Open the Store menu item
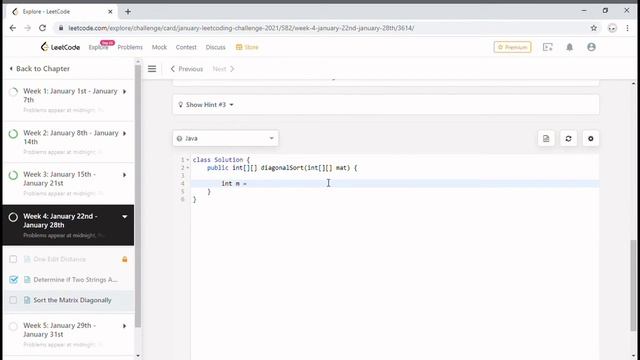The image size is (640, 360). [x=247, y=47]
